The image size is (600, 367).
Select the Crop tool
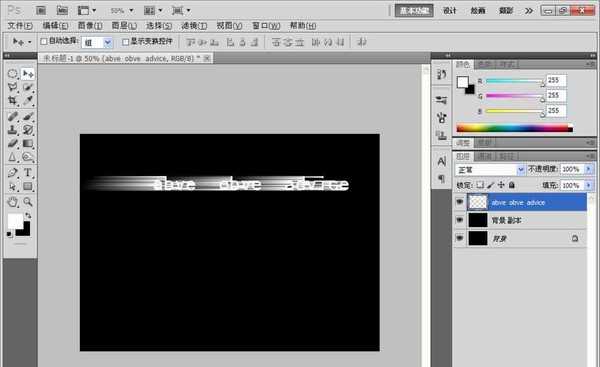(x=12, y=101)
